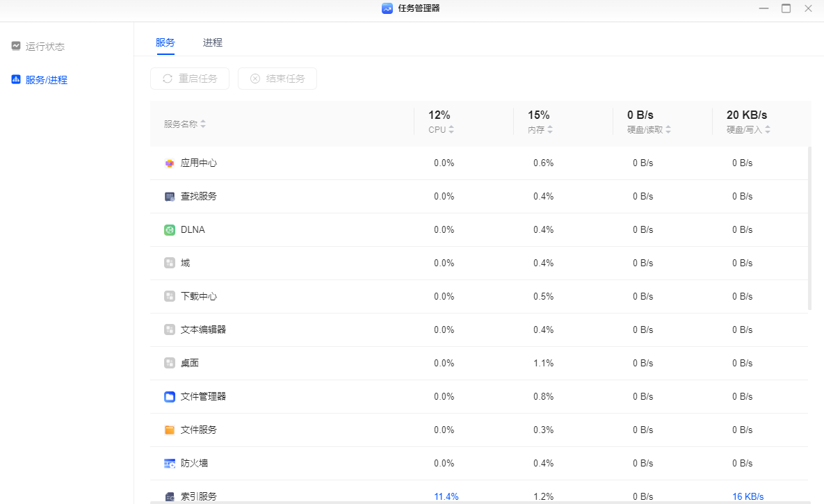
Task: Select the 文件服务 service name
Action: pyautogui.click(x=199, y=430)
